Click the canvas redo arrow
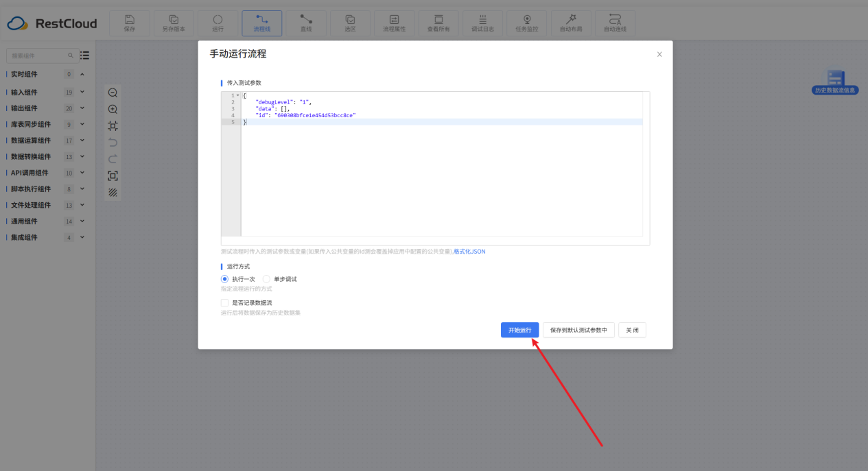Viewport: 868px width, 471px height. tap(113, 159)
